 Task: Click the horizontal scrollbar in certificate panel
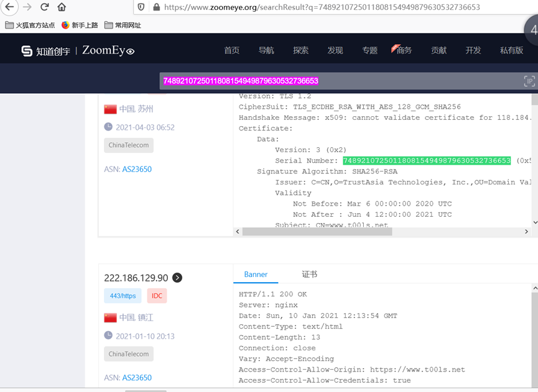coord(317,232)
